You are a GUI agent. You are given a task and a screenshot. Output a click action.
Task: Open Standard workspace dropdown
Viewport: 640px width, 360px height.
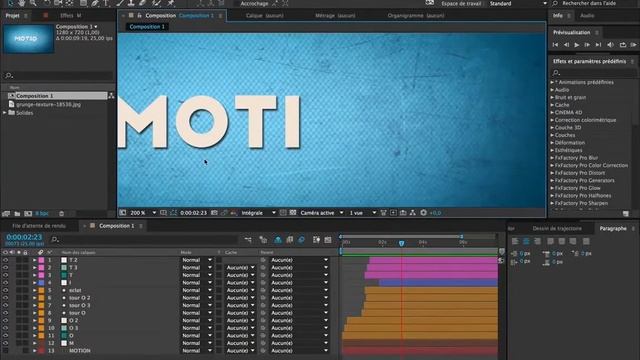(518, 4)
